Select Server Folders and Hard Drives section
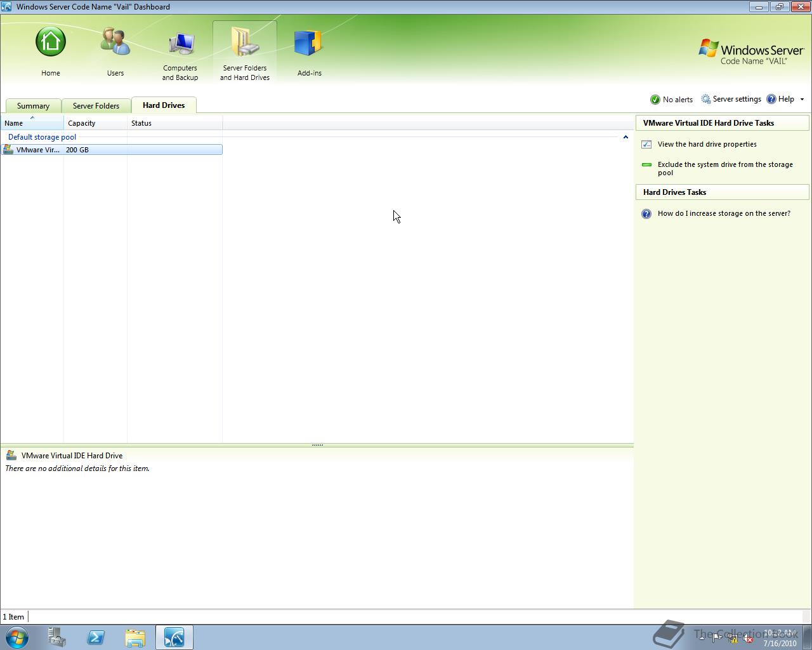Image resolution: width=812 pixels, height=650 pixels. 245,52
